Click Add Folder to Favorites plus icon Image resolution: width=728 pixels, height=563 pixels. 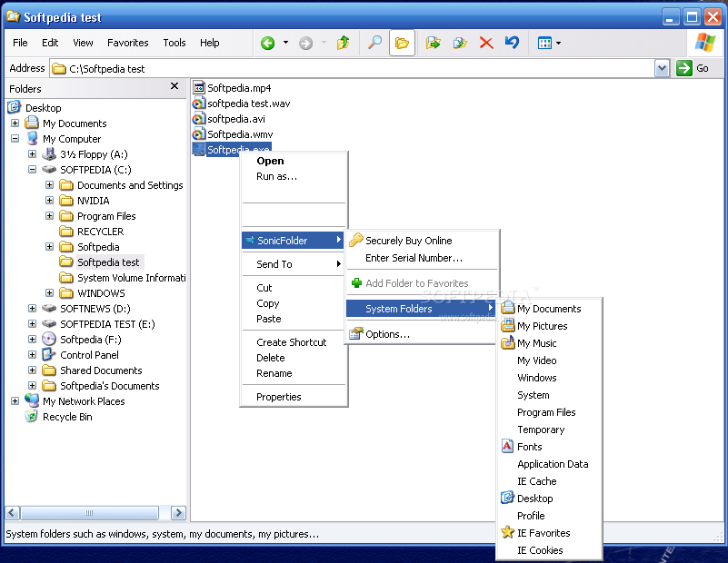click(356, 283)
